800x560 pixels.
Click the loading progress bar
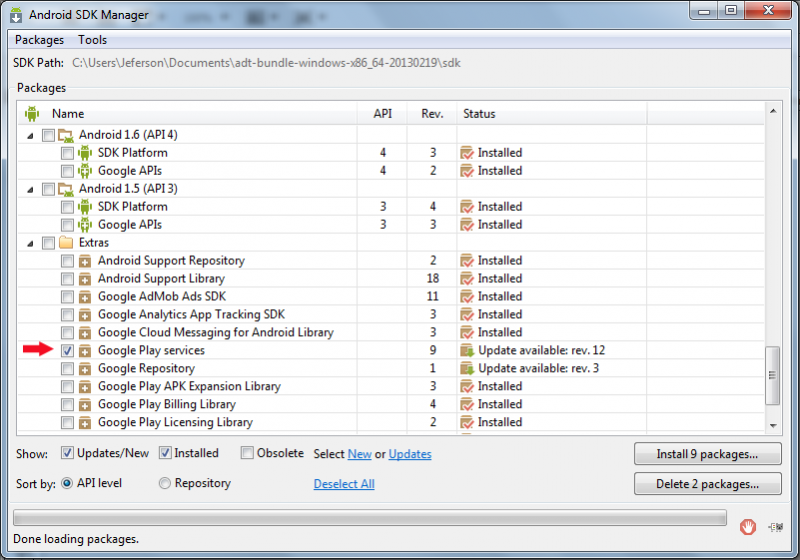tap(370, 518)
